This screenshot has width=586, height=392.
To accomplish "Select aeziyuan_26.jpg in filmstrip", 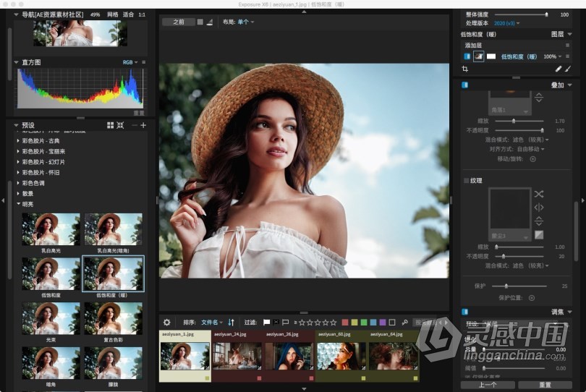I will tap(289, 356).
